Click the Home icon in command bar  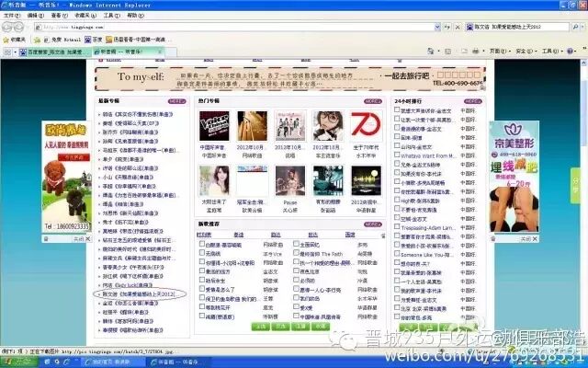(431, 52)
